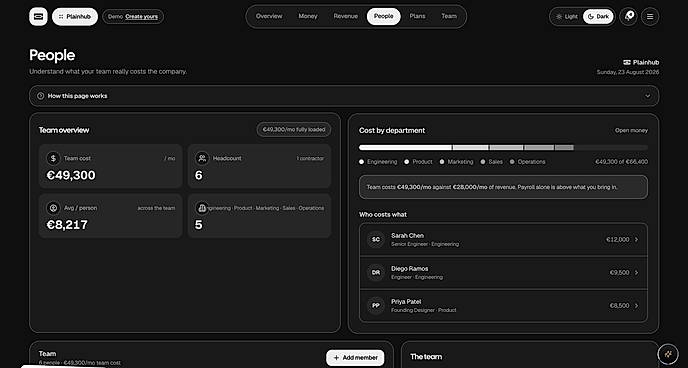Click the SC avatar for Sarah Chen
688x368 pixels.
click(376, 239)
